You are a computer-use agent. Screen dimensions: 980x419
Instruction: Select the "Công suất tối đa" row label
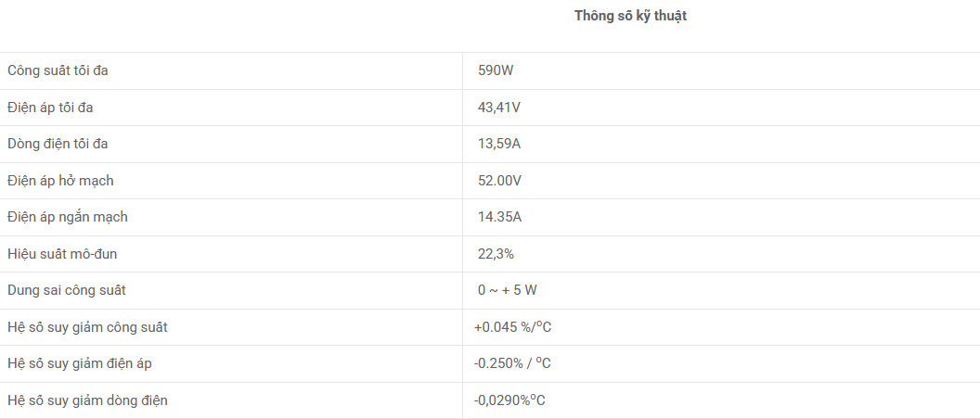click(63, 70)
